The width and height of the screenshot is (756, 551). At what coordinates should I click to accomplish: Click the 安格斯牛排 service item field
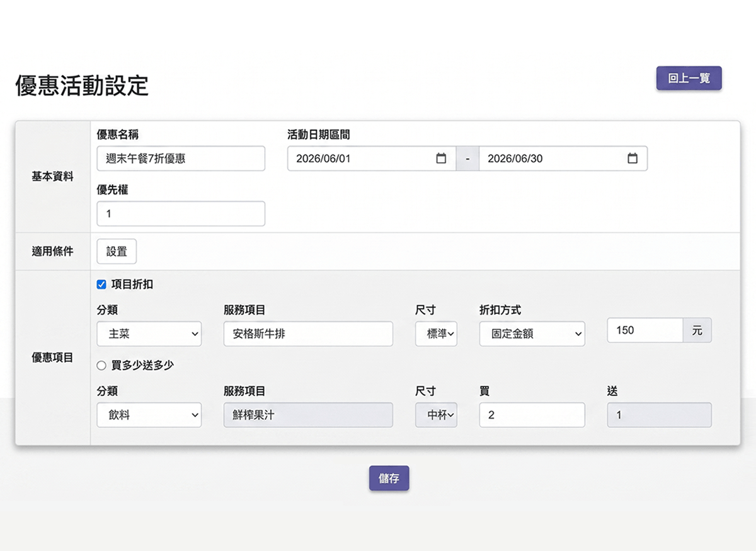point(307,333)
